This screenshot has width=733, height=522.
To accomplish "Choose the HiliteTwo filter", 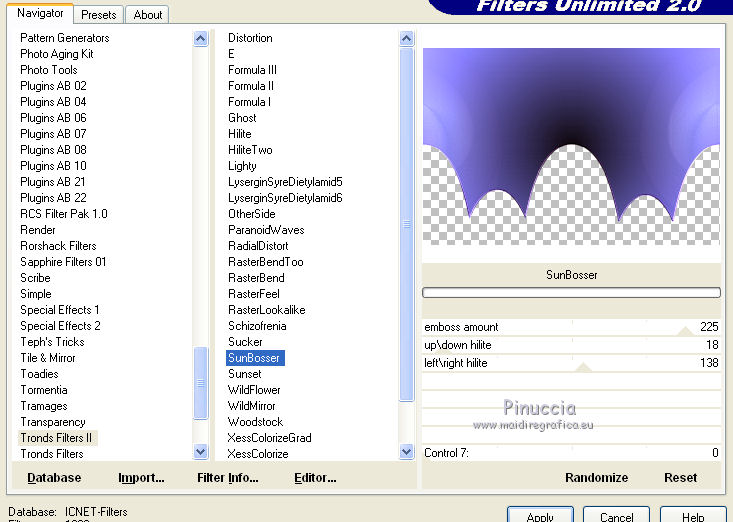I will tap(250, 150).
